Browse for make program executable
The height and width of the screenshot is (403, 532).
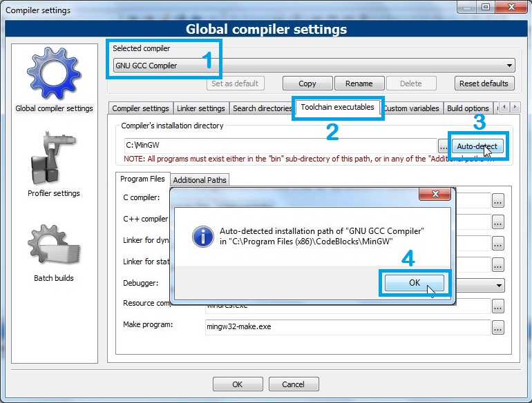(x=497, y=328)
